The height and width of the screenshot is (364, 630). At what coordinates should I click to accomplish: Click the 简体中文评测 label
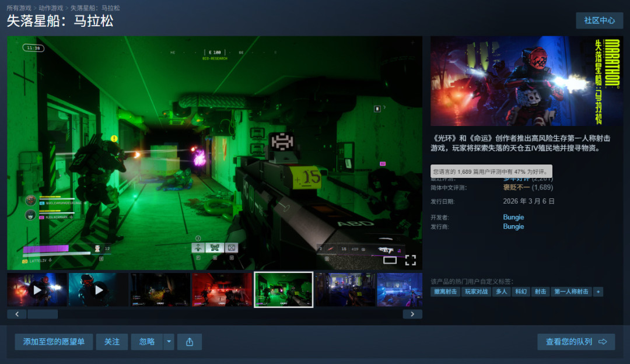point(449,188)
